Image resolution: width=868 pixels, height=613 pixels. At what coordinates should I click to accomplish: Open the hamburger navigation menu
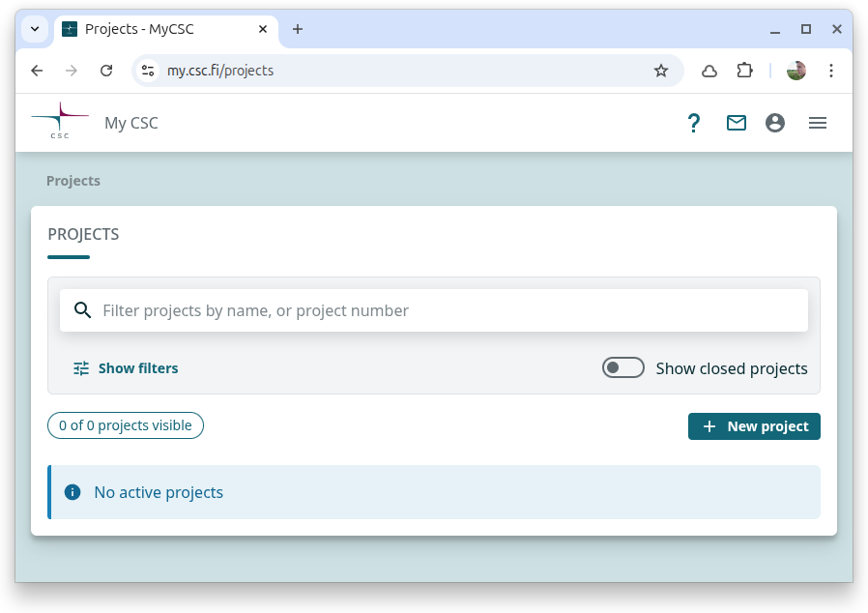click(818, 123)
